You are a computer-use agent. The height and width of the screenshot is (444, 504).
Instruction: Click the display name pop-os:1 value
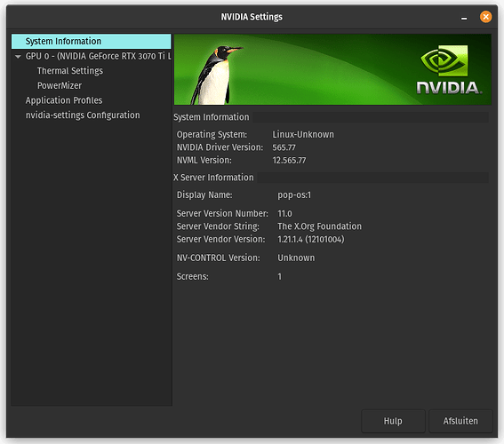pyautogui.click(x=294, y=194)
